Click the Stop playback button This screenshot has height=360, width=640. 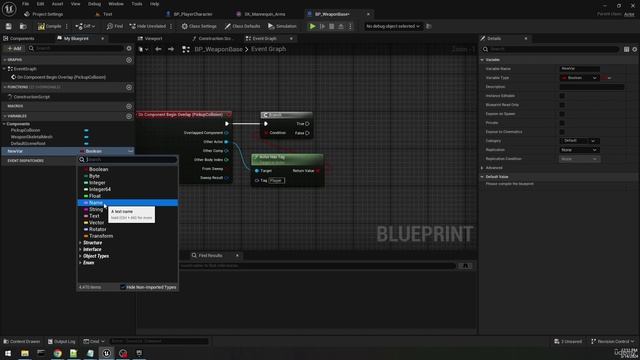click(331, 26)
